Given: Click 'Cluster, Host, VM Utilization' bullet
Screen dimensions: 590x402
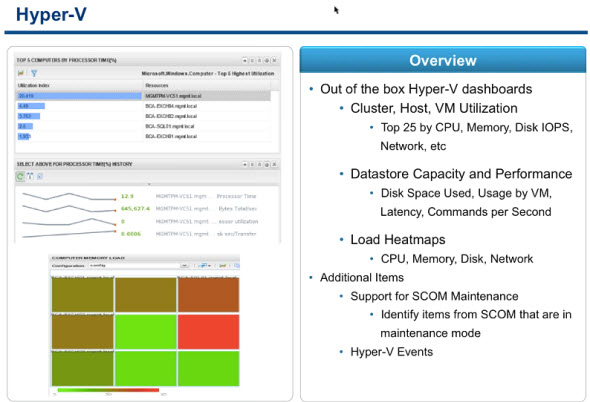Looking at the screenshot, I should pyautogui.click(x=434, y=108).
